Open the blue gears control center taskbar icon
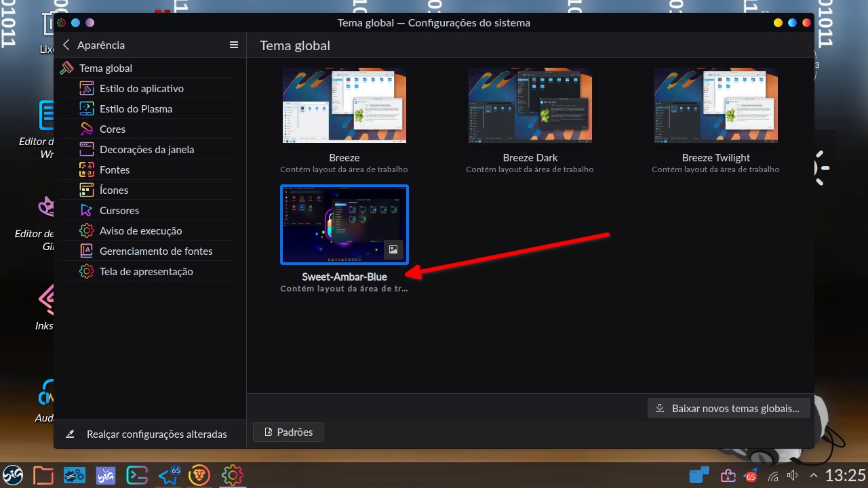Image resolution: width=868 pixels, height=488 pixels. pos(75,476)
